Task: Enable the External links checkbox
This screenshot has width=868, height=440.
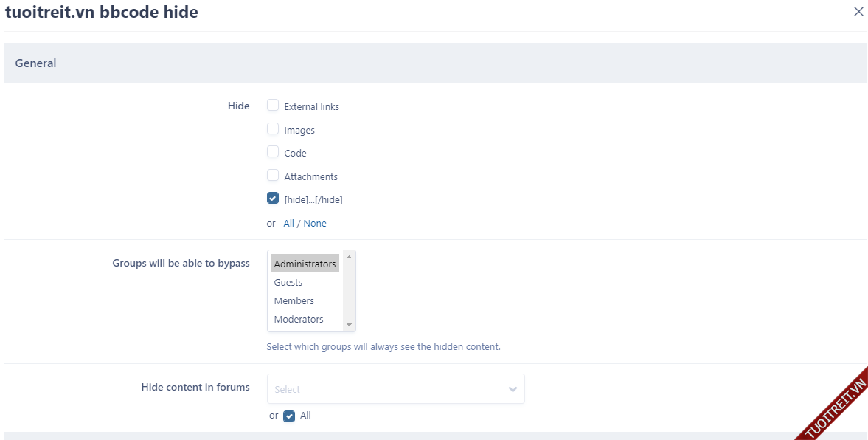Action: (273, 106)
